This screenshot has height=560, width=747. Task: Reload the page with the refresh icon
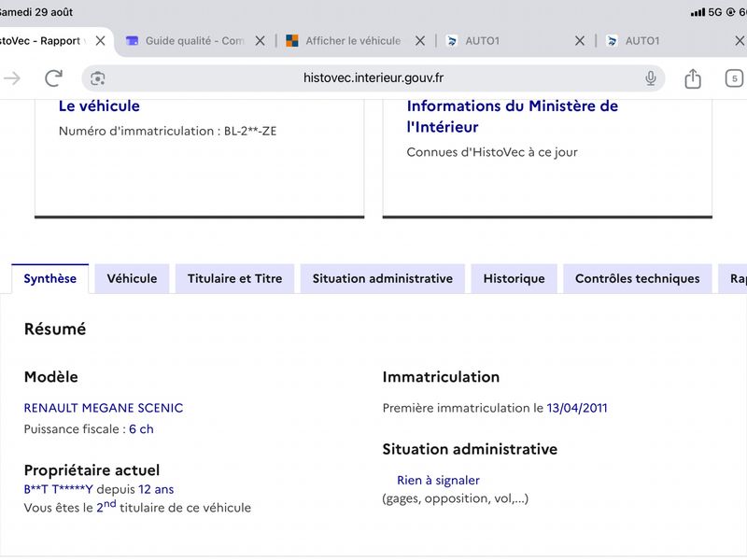(x=53, y=78)
